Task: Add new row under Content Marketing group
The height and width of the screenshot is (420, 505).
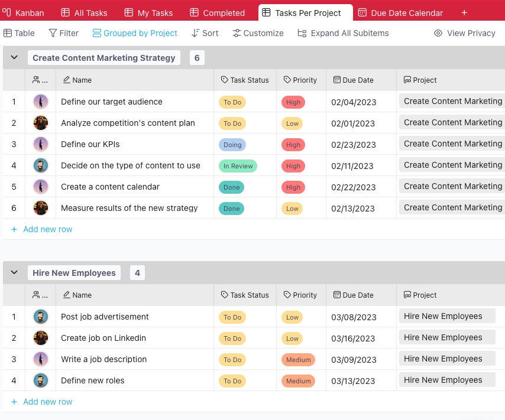Action: (x=42, y=229)
